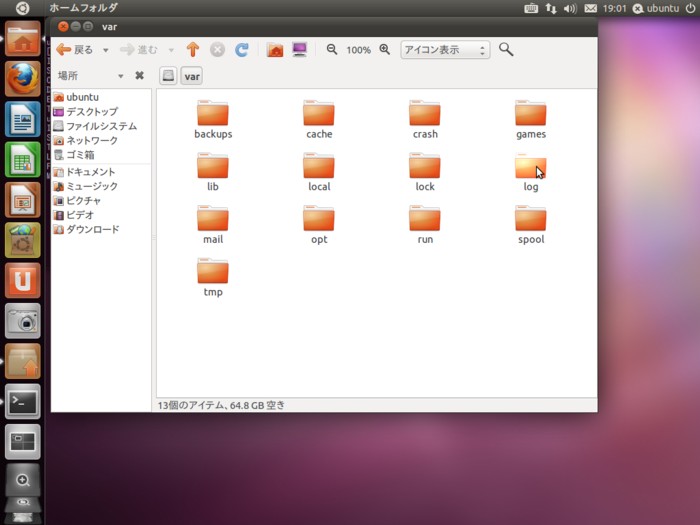Select Documents (ドキュメント) bookmark
This screenshot has width=700, height=525.
click(84, 172)
